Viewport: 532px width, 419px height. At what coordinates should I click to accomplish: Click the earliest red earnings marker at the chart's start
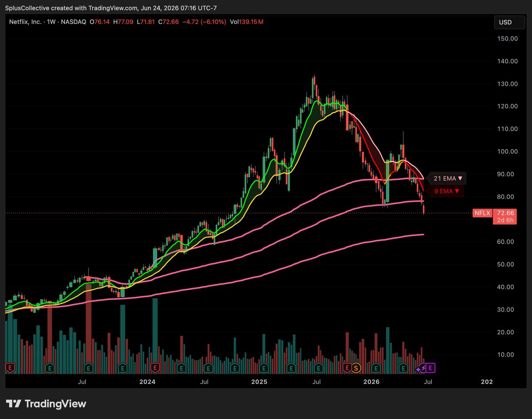coord(10,368)
